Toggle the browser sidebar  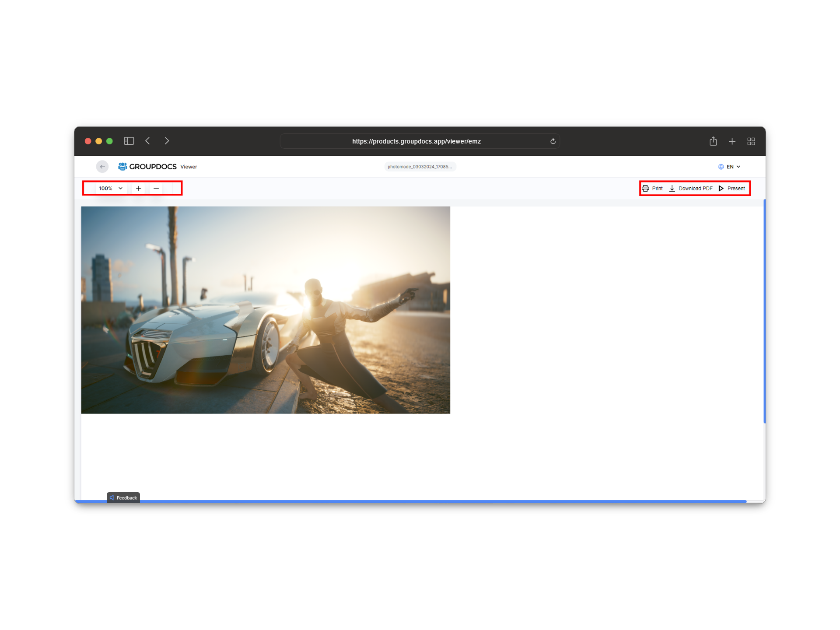tap(129, 141)
